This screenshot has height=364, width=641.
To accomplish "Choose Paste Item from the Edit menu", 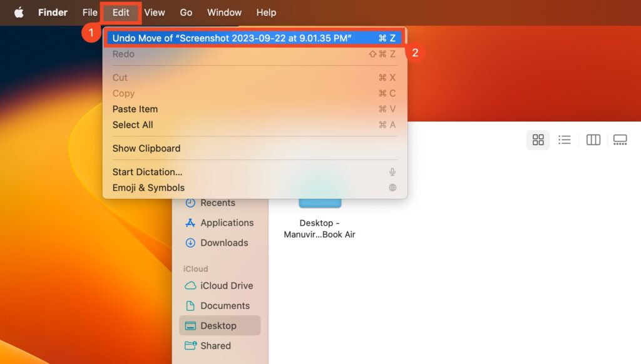I will (135, 109).
